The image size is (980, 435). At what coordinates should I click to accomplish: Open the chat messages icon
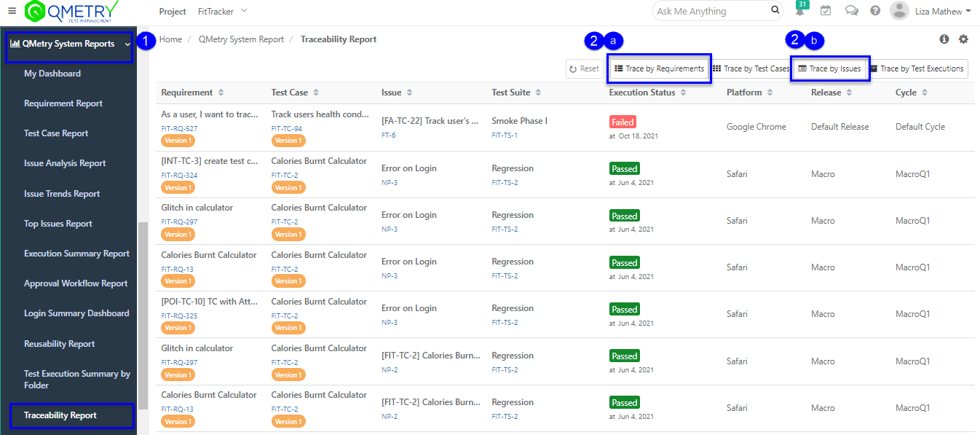pos(850,11)
